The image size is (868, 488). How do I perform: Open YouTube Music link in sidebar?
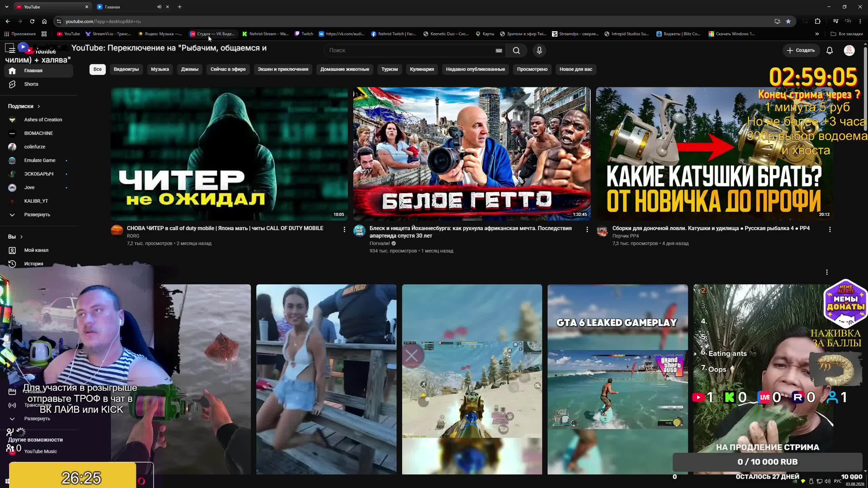click(x=39, y=451)
